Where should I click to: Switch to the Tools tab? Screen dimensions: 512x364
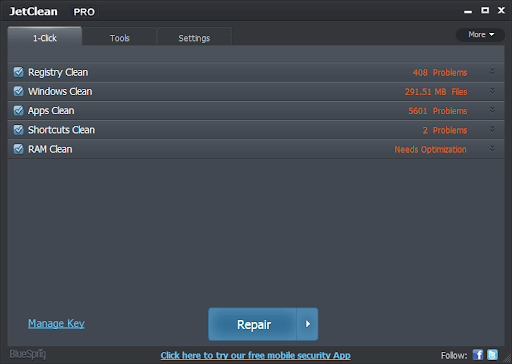click(119, 38)
